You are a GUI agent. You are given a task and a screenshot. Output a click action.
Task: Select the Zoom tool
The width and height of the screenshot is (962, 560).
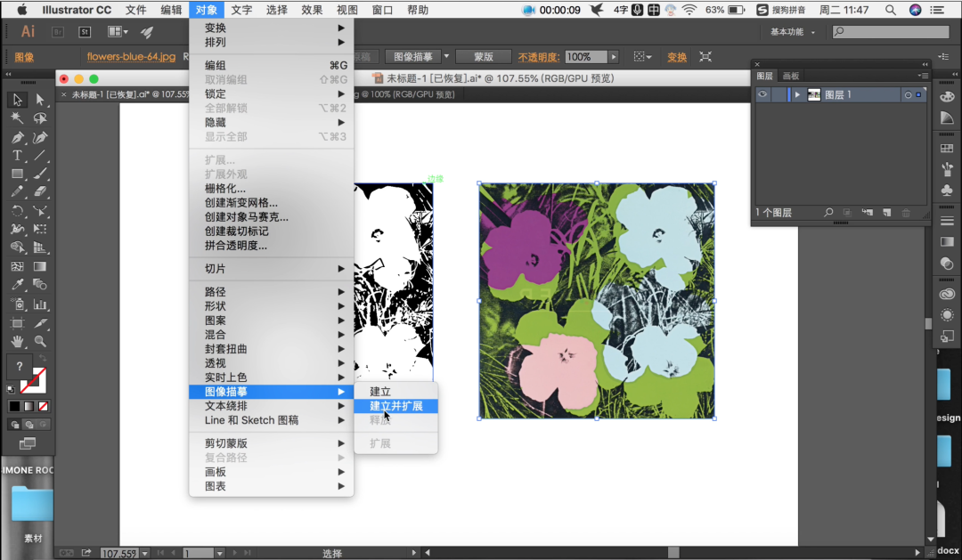click(x=40, y=341)
